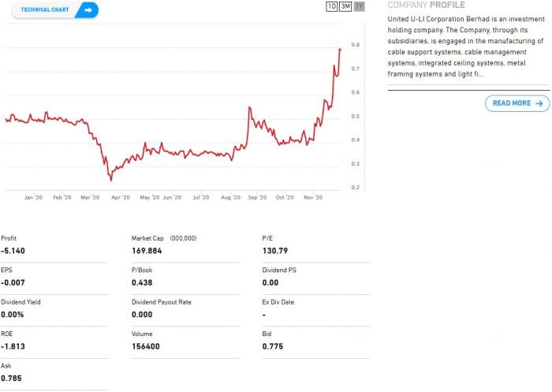Click the Profit value -5.140
The height and width of the screenshot is (392, 552).
[14, 250]
